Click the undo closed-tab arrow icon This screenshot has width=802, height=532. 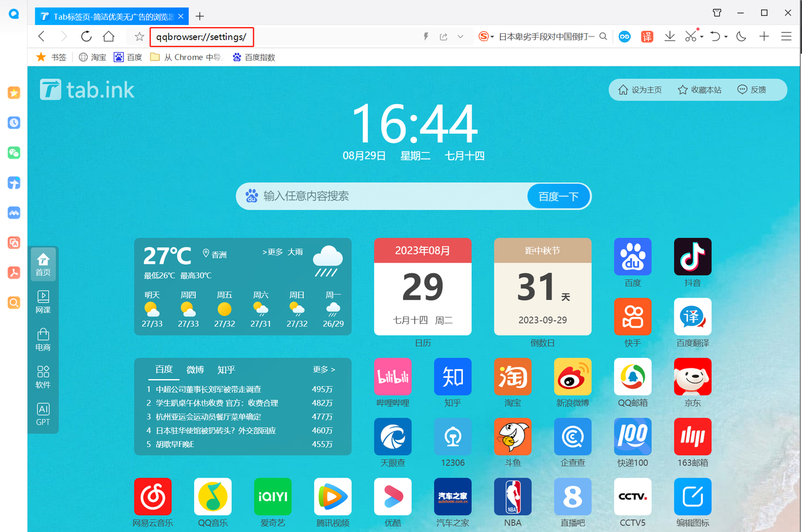716,36
